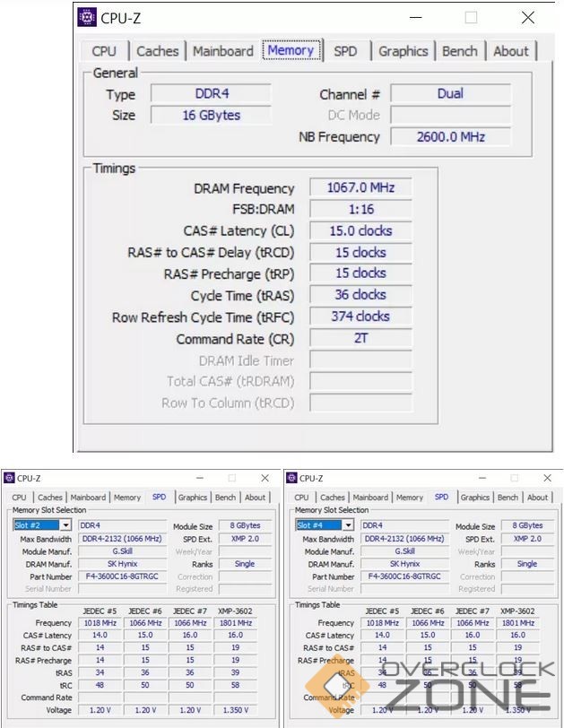Expand the Slot #2 memory slot dropdown
Viewport: 564px width, 728px height.
pyautogui.click(x=66, y=525)
